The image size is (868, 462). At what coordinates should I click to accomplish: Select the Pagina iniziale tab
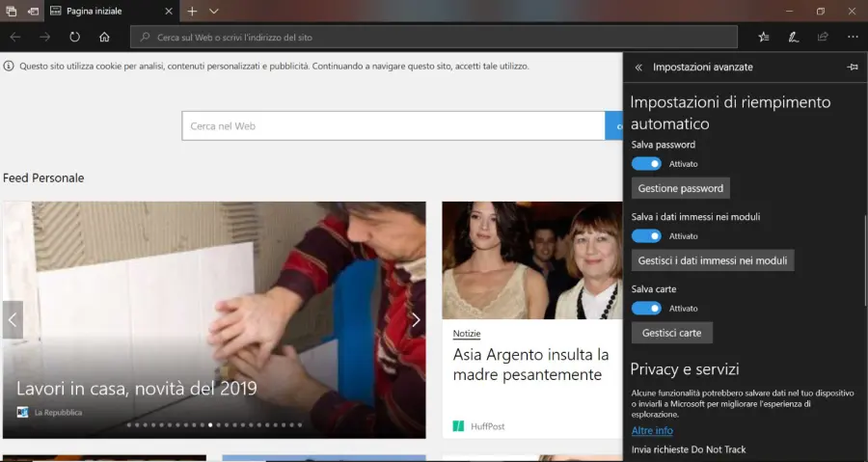(111, 11)
